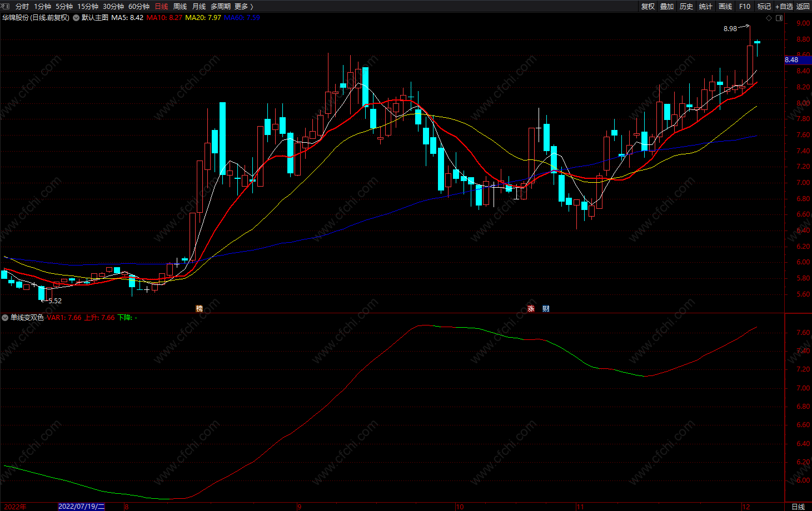Click the panel icon at top-left corner

tap(6, 6)
